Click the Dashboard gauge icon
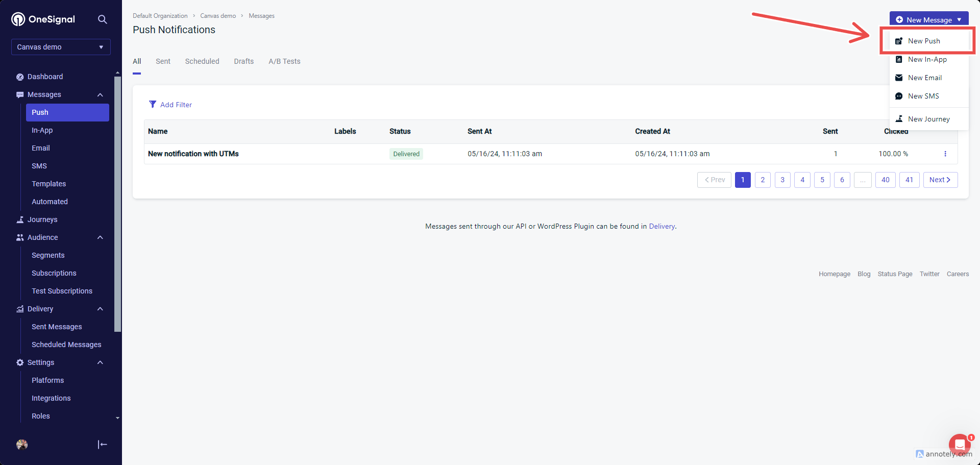 [20, 77]
